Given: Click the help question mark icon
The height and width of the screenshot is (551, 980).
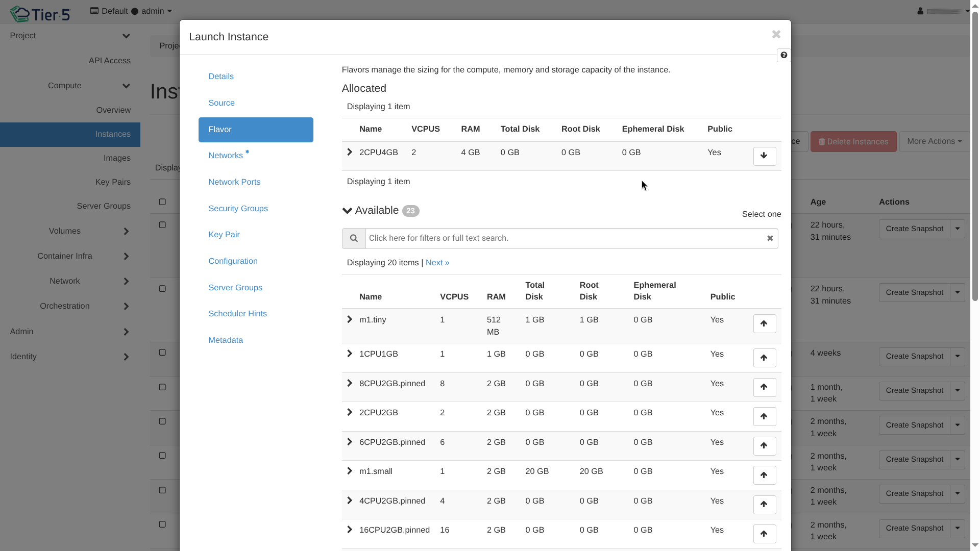Looking at the screenshot, I should pos(783,55).
